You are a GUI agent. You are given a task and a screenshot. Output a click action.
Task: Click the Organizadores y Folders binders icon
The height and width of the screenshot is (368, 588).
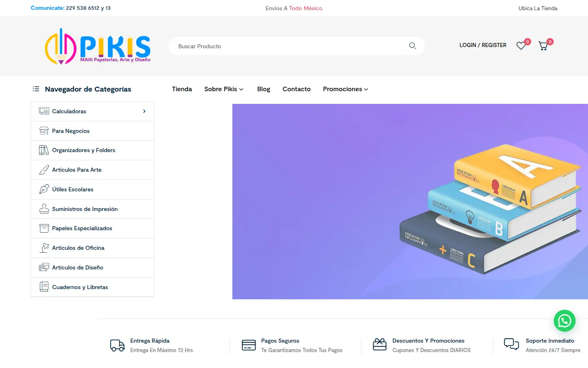coord(44,150)
